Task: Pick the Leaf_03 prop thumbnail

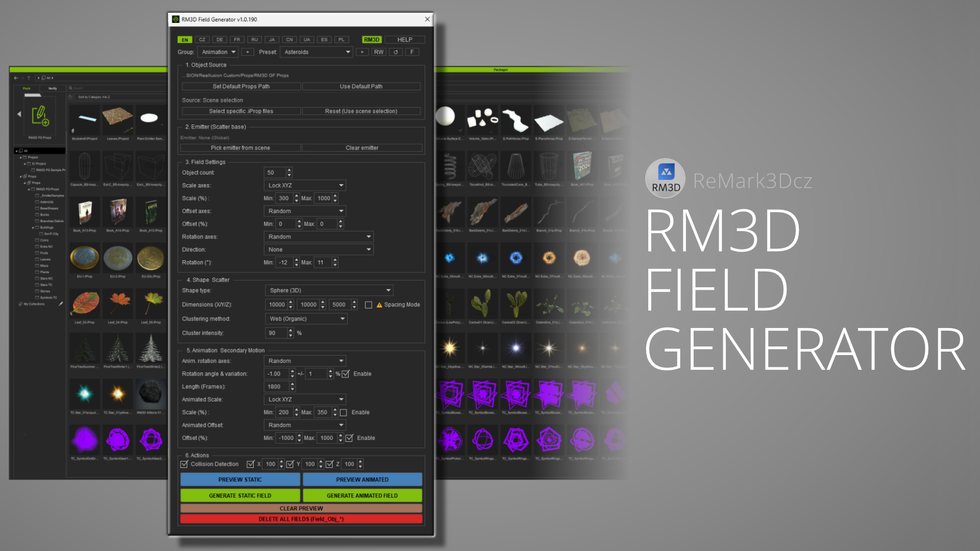Action: 85,304
